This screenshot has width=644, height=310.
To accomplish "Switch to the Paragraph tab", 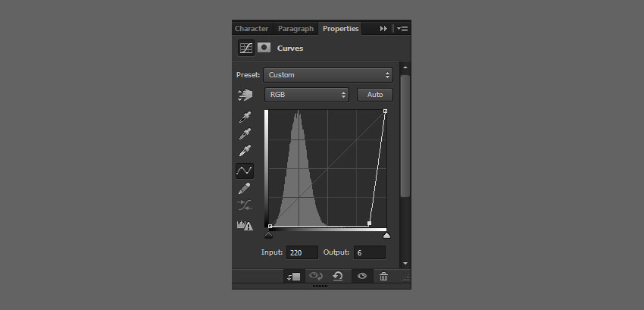I will coord(295,28).
